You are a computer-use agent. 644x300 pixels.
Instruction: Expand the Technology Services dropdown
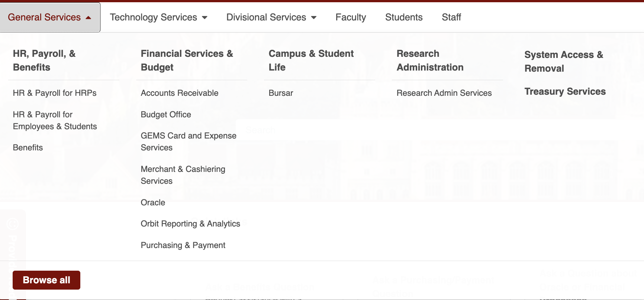(x=158, y=17)
